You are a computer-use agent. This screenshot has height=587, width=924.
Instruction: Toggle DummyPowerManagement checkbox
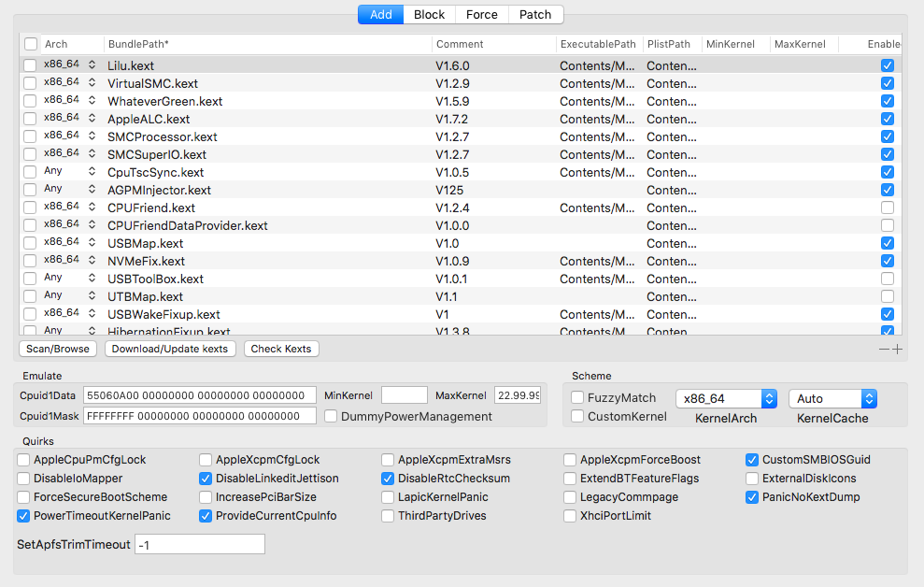point(331,417)
